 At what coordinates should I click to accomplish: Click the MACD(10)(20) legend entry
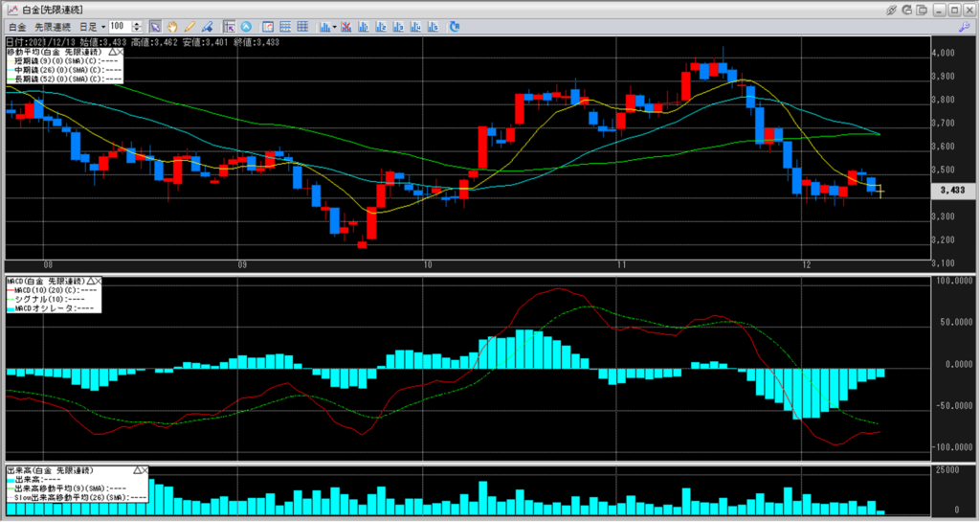tap(54, 290)
